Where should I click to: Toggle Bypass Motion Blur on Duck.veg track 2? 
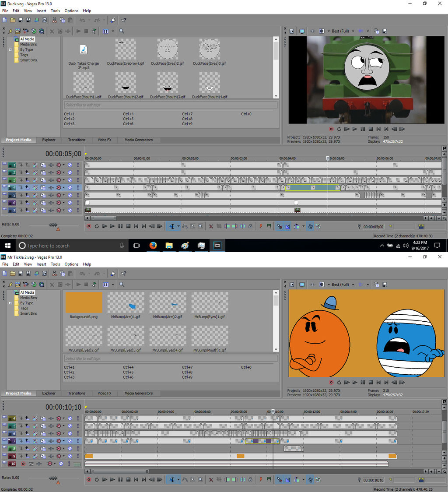tap(35, 172)
